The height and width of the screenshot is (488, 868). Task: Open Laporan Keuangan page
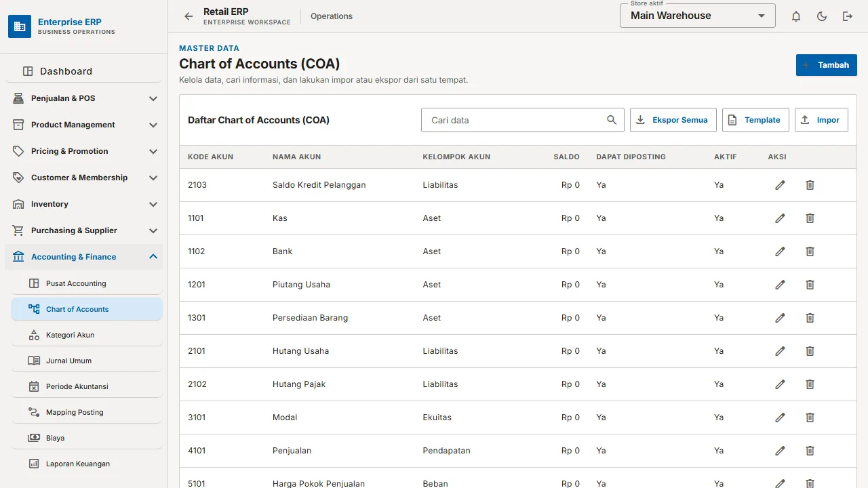point(87,464)
